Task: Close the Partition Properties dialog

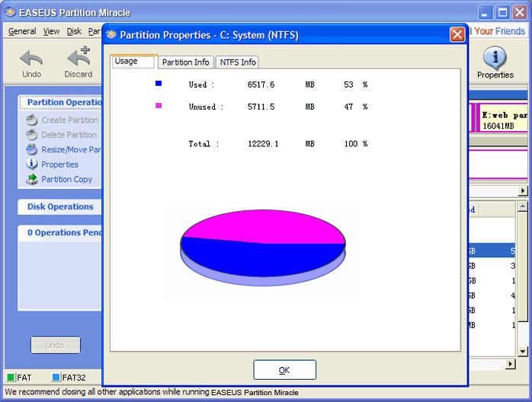Action: [457, 34]
